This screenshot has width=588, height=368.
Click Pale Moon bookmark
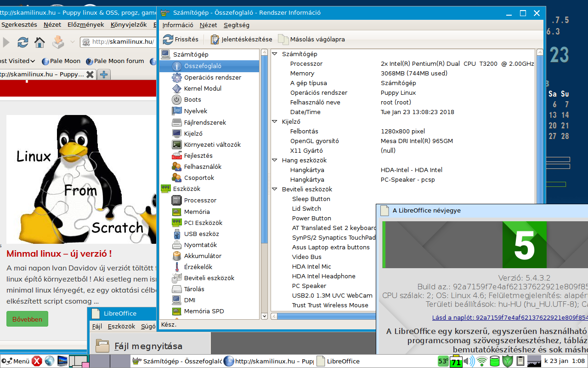pyautogui.click(x=61, y=61)
